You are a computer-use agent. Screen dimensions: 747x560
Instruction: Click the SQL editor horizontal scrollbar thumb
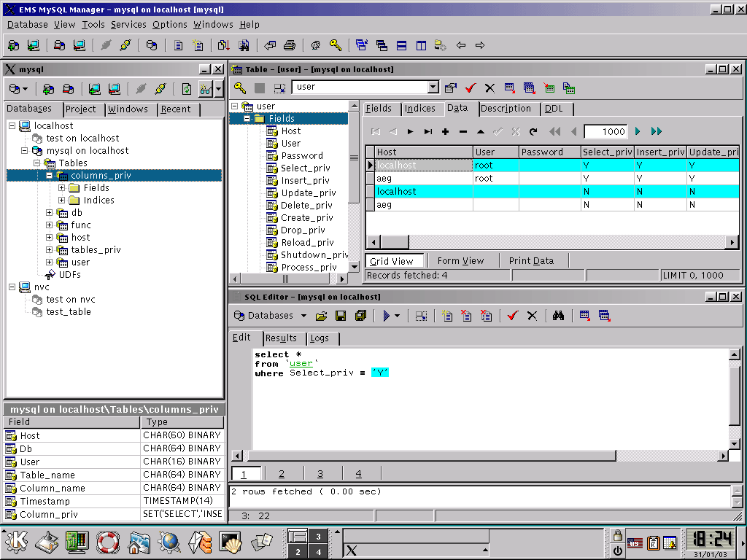click(431, 456)
